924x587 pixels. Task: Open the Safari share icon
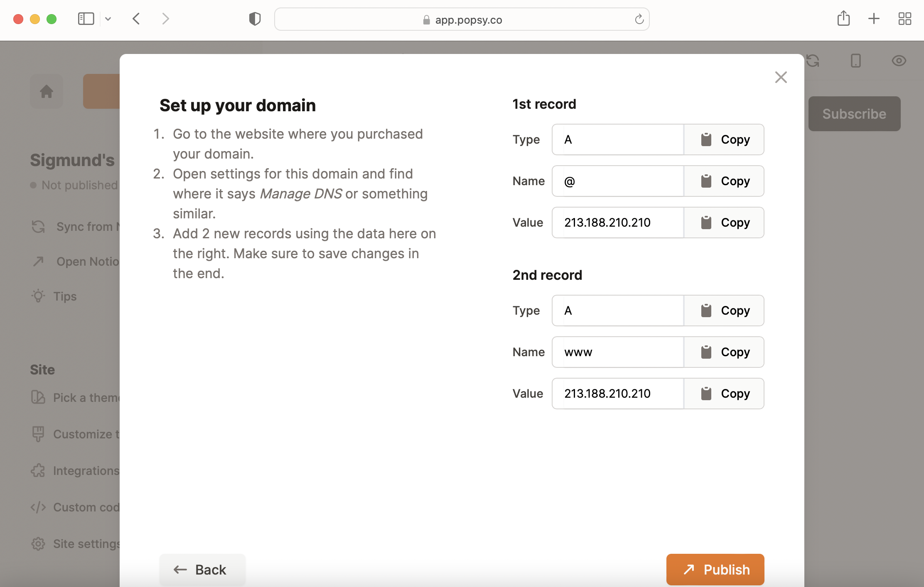point(843,19)
